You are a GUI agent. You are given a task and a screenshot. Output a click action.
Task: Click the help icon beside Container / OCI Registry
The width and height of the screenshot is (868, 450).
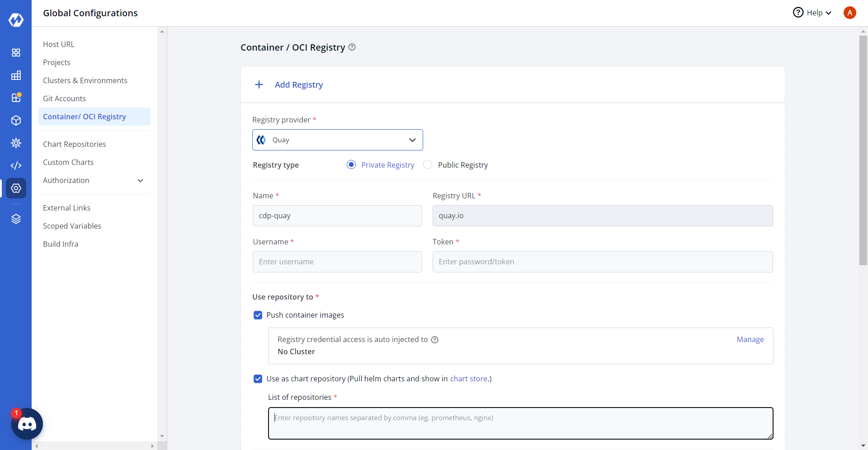click(352, 47)
